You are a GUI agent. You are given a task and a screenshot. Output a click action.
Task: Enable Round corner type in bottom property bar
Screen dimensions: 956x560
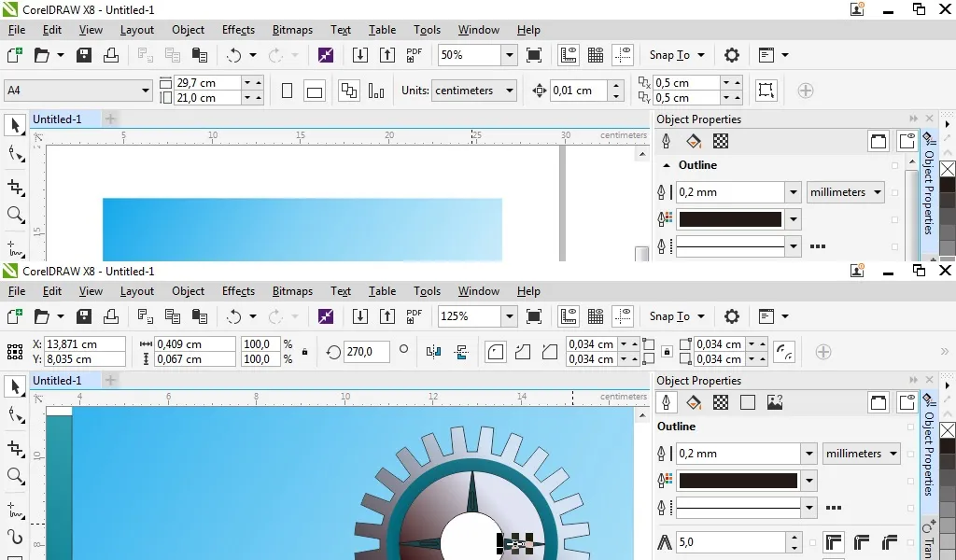point(496,352)
